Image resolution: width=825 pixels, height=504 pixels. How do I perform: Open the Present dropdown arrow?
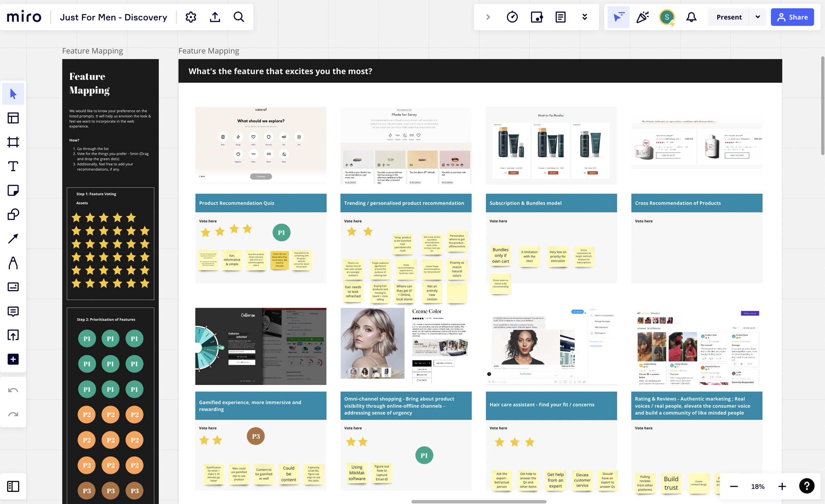758,17
